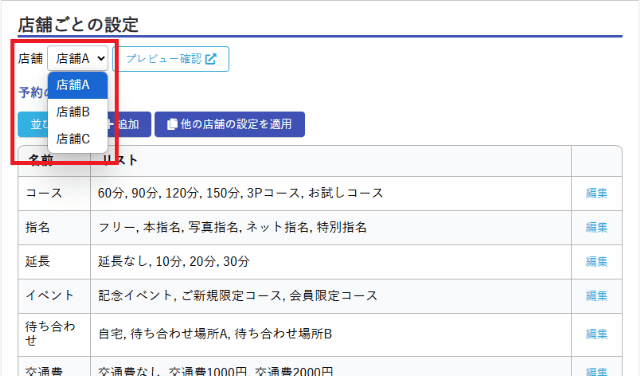Choose 店舗B from the store list
The width and height of the screenshot is (640, 376).
(x=78, y=112)
